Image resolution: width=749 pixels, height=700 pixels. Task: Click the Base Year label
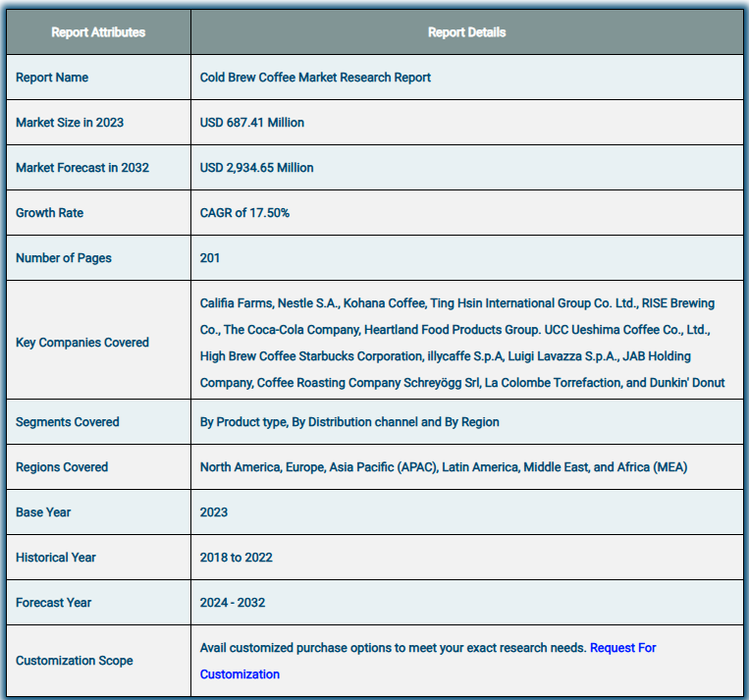tap(43, 512)
